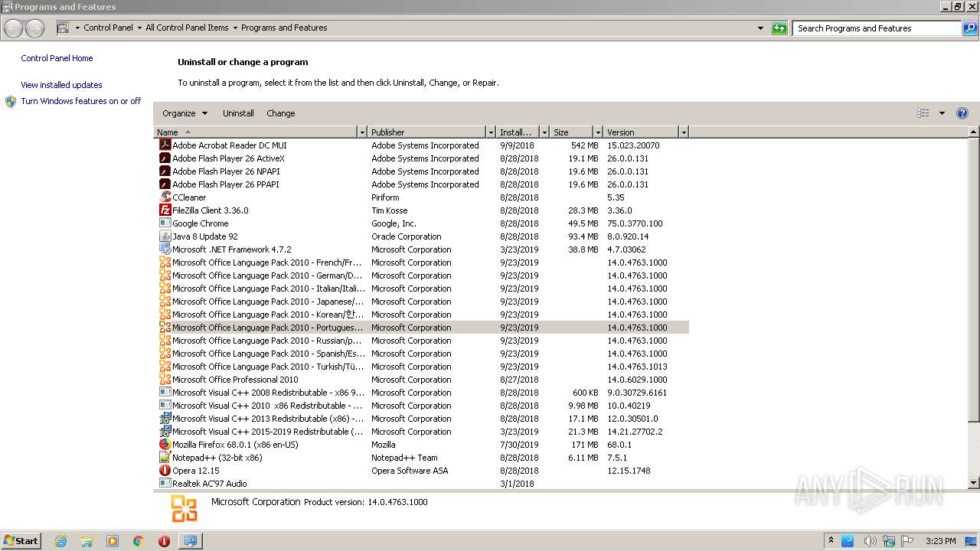Click the search magnifier icon
Screen dimensions: 980x551
pyautogui.click(x=969, y=28)
